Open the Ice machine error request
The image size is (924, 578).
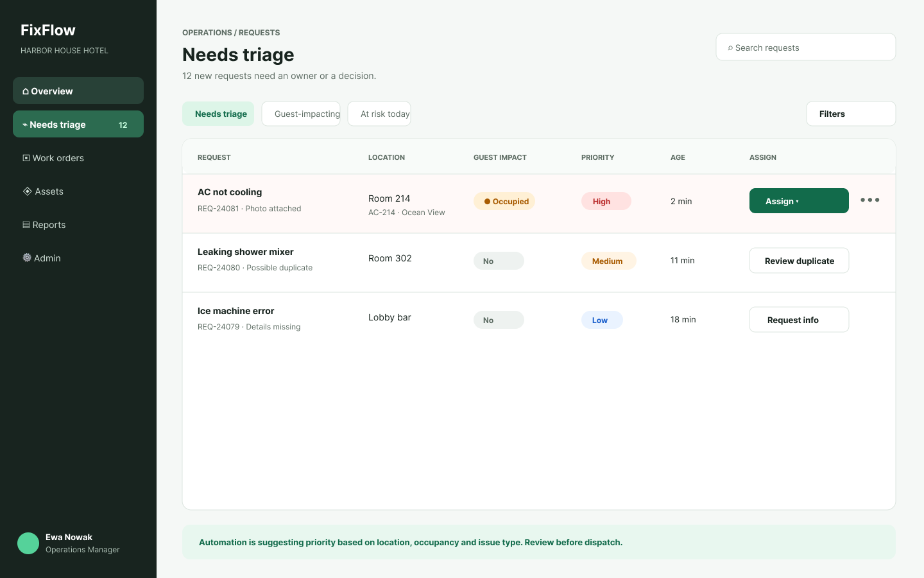pyautogui.click(x=236, y=311)
